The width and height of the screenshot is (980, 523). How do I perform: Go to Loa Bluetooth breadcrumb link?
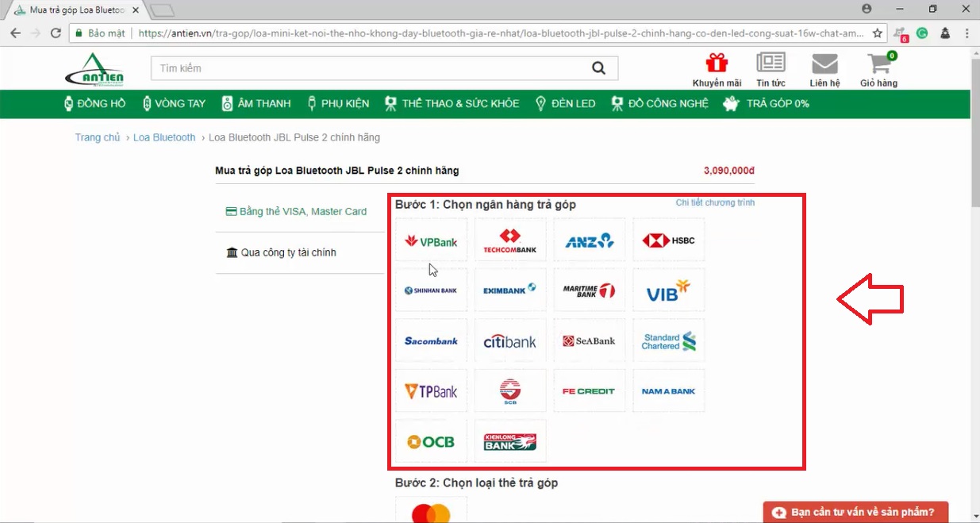click(164, 137)
